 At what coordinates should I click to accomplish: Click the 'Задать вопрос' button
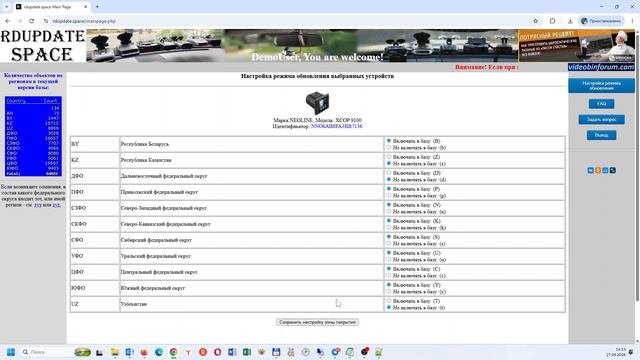(x=601, y=119)
